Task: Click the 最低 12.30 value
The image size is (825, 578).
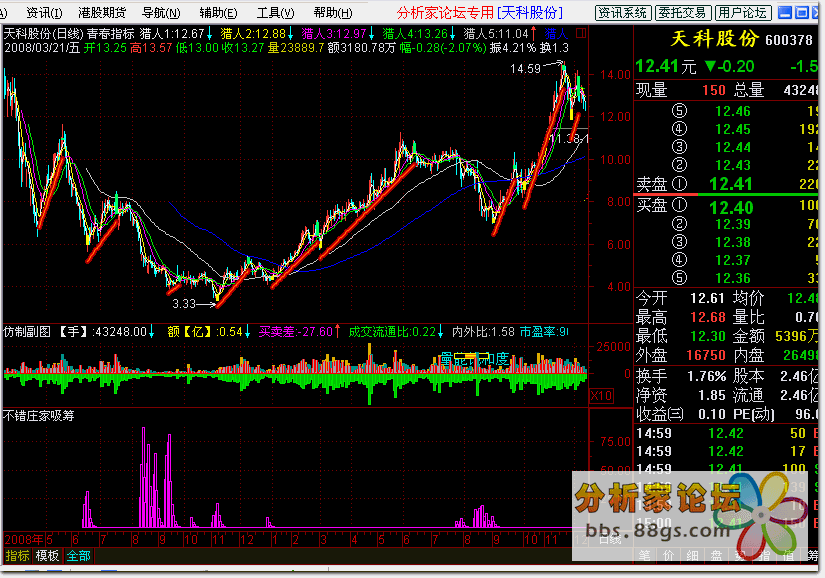Action: [x=708, y=336]
